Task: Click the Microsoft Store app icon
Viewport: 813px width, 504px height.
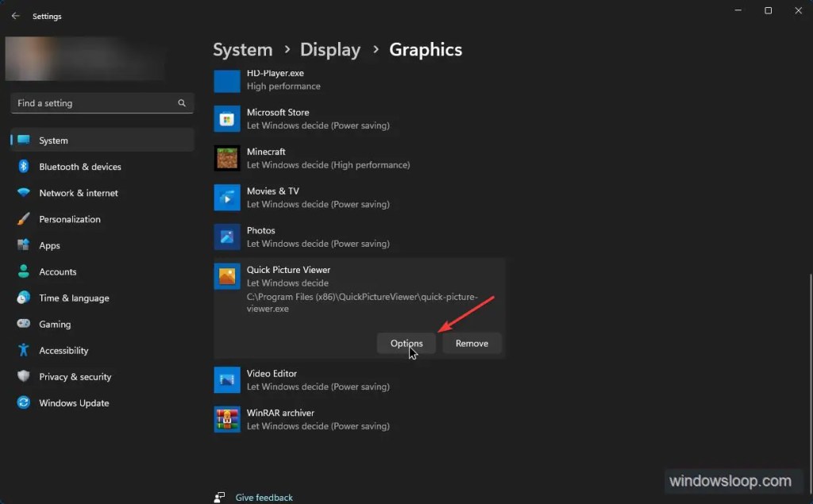Action: pyautogui.click(x=227, y=119)
